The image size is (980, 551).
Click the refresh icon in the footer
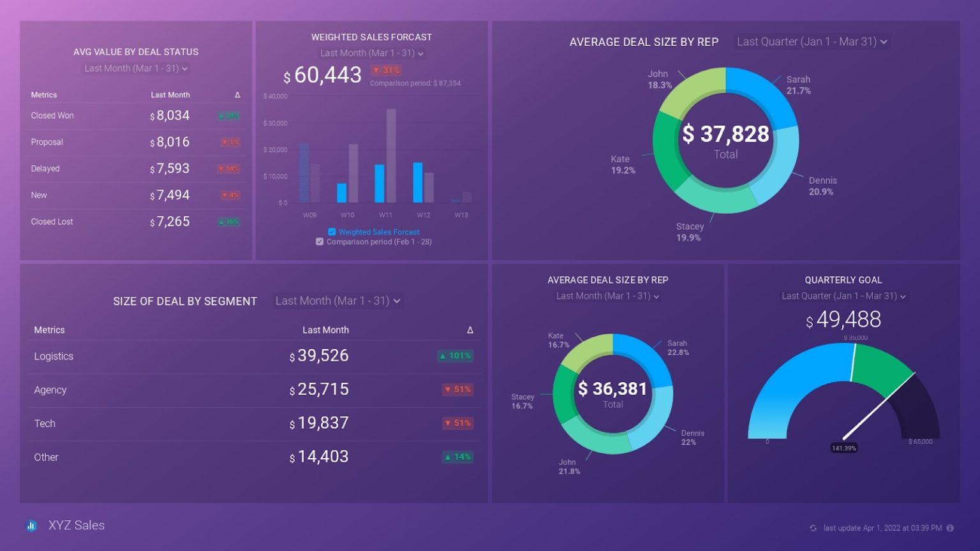(x=813, y=528)
